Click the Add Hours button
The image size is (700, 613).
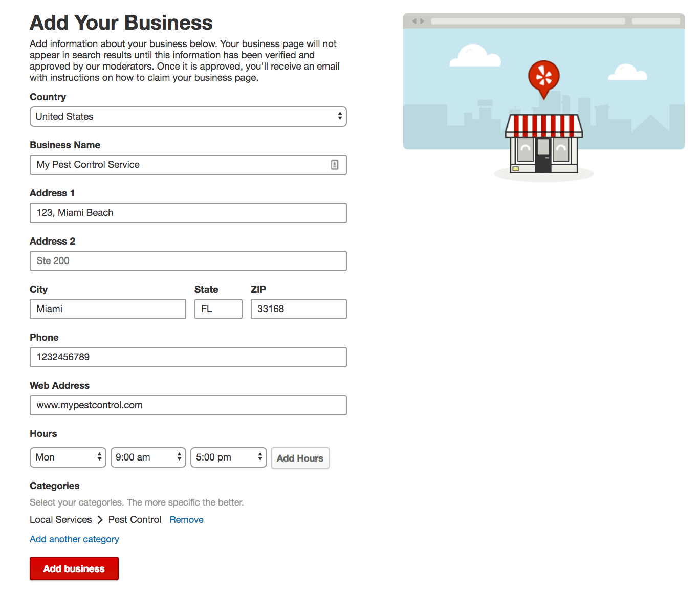[x=300, y=458]
